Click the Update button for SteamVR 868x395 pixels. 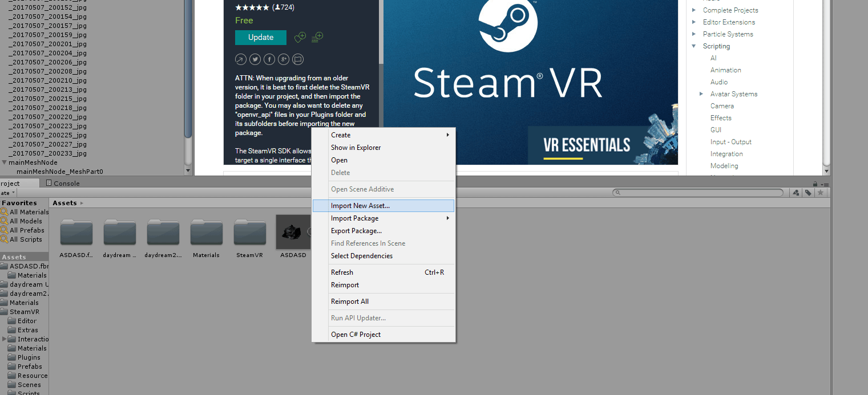point(261,38)
